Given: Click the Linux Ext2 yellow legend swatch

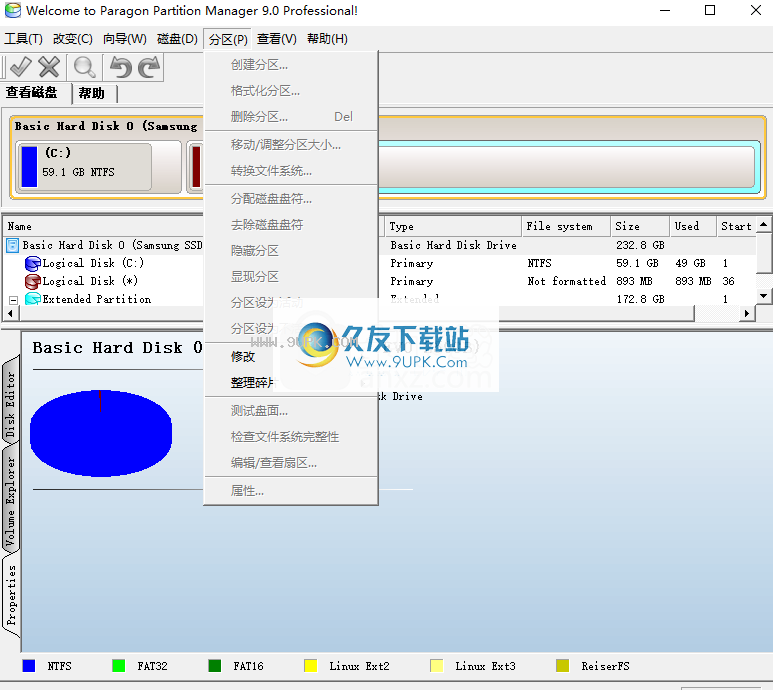Looking at the screenshot, I should tap(311, 666).
